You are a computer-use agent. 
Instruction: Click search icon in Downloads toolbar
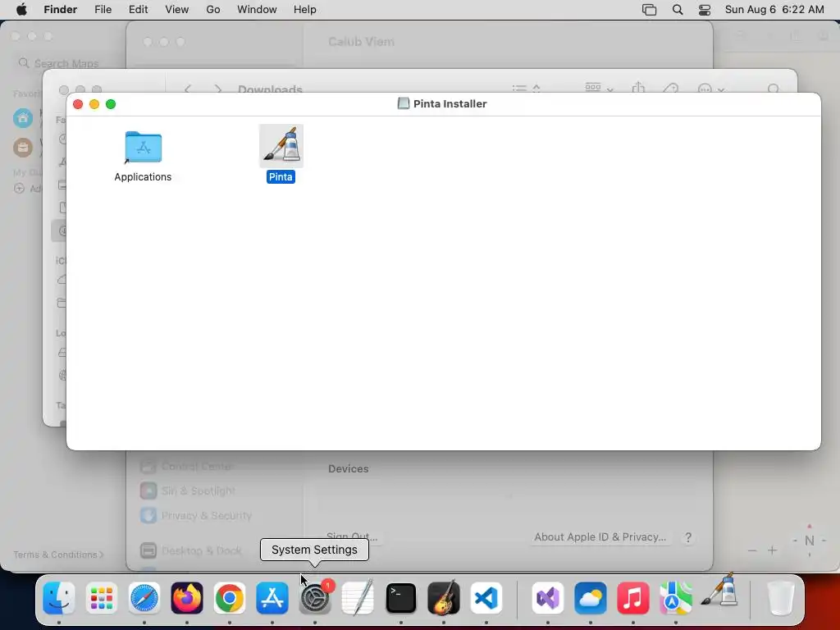tap(773, 89)
